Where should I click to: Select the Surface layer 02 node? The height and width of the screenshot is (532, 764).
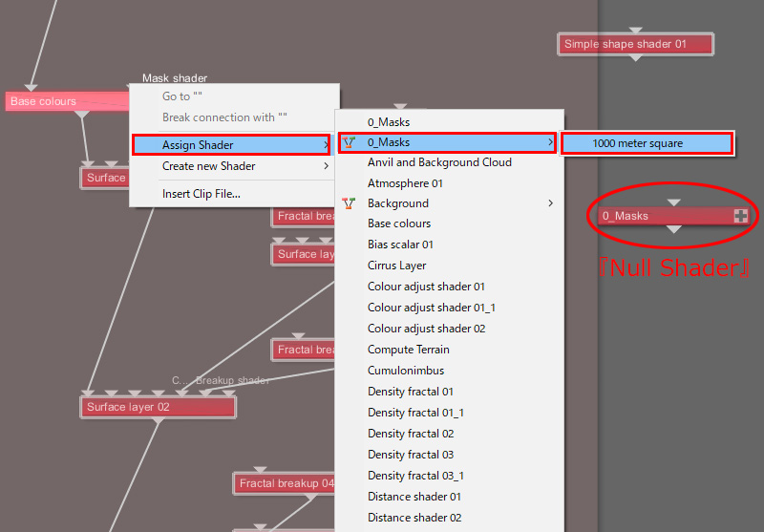coord(158,407)
